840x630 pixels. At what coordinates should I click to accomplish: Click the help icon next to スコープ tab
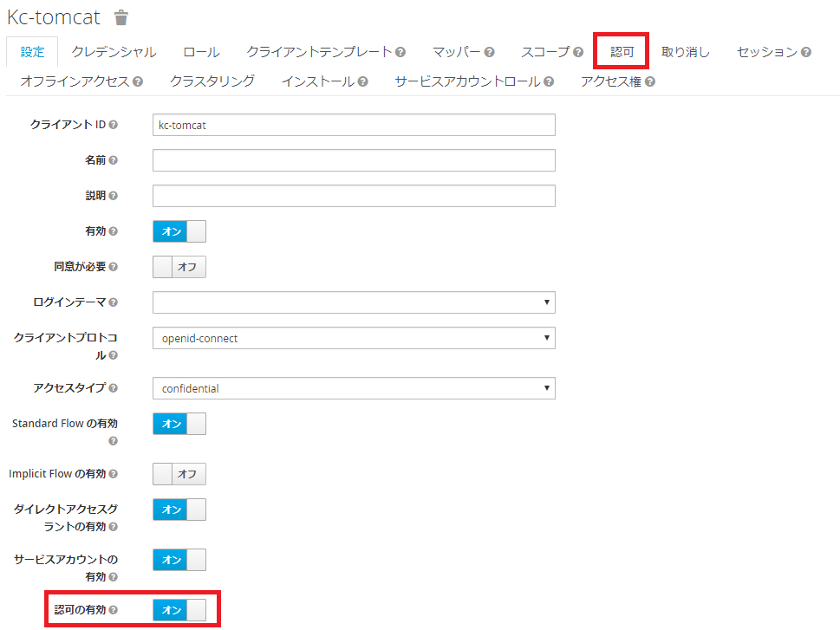point(578,52)
